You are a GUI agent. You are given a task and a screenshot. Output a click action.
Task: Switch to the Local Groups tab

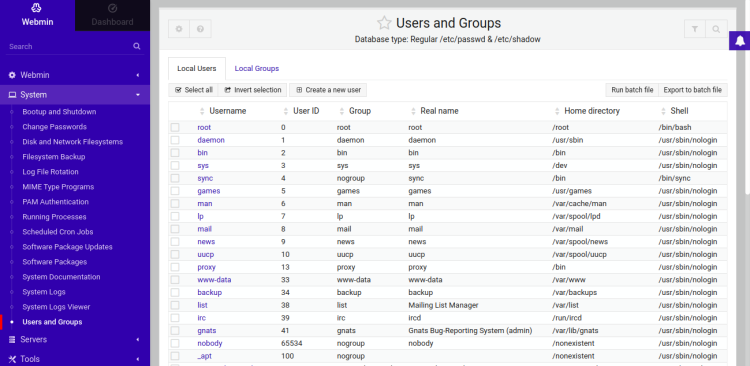[x=257, y=68]
